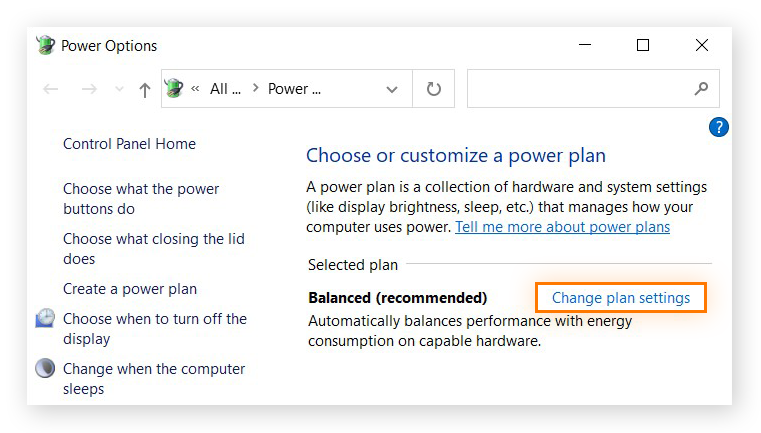The height and width of the screenshot is (433, 761).
Task: Refresh the Power Options page
Action: 433,89
